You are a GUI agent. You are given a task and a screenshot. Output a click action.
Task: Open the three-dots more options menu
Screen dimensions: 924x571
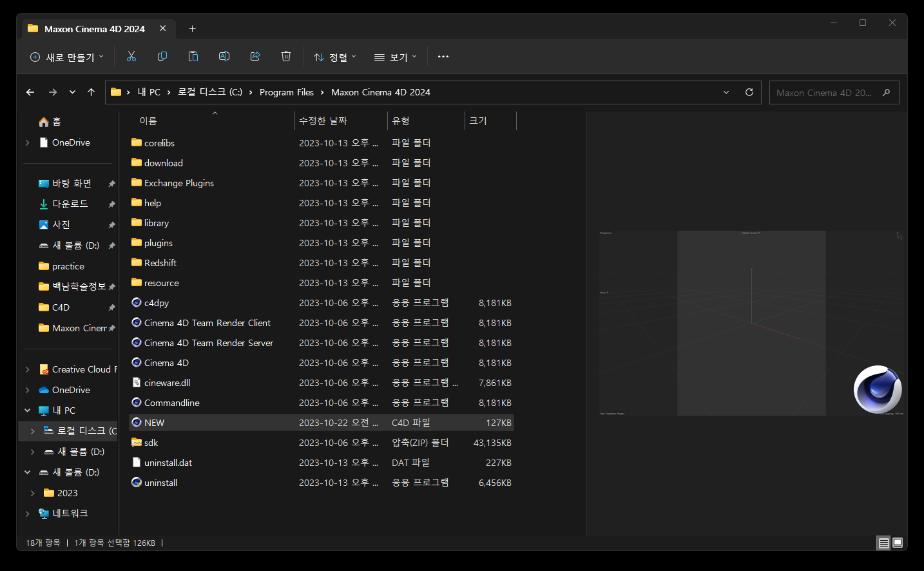coord(443,57)
